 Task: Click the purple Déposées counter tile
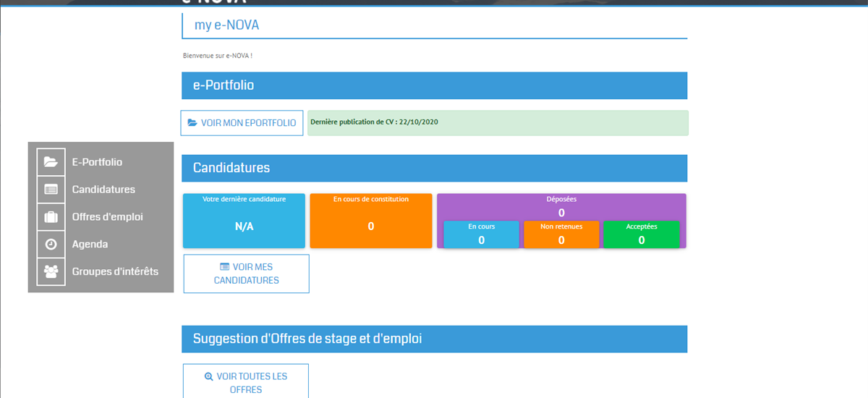(x=561, y=206)
